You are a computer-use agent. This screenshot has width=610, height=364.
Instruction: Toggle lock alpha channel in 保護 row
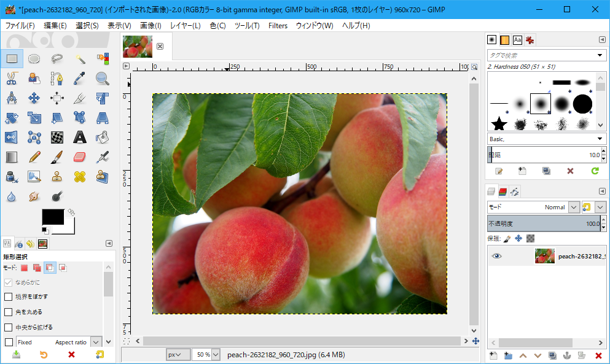click(530, 238)
